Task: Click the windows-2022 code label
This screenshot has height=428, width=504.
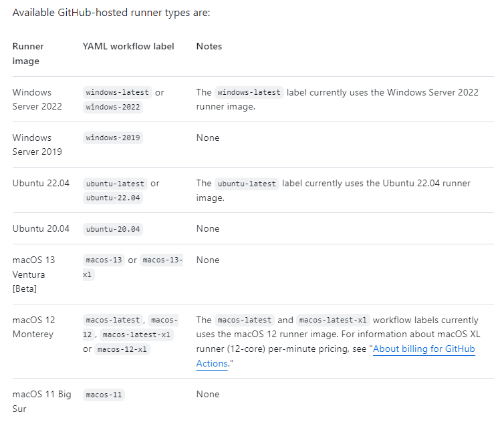Action: [x=113, y=107]
